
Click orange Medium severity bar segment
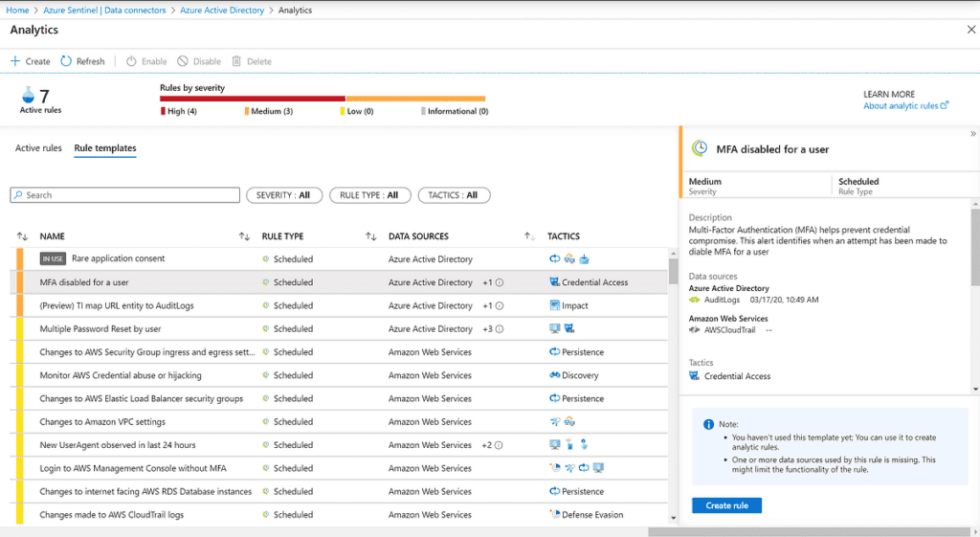(415, 99)
